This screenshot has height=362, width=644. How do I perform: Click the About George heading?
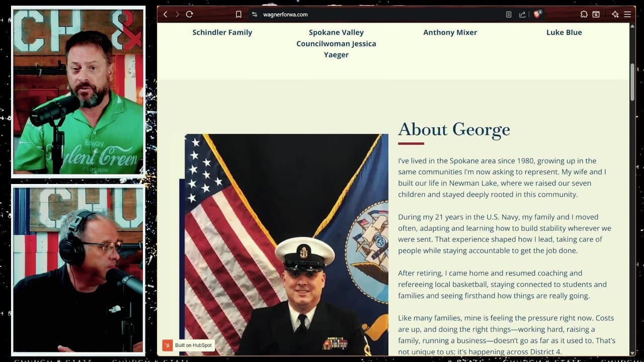pyautogui.click(x=454, y=130)
